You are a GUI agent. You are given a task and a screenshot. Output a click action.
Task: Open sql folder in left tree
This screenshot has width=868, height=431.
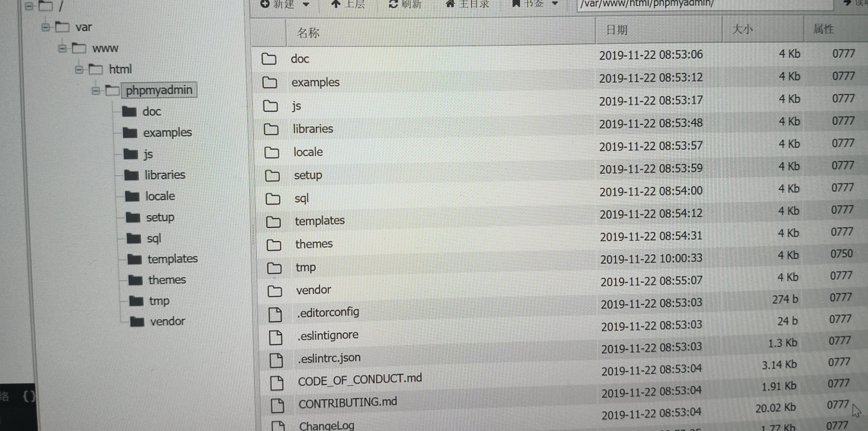(x=154, y=238)
